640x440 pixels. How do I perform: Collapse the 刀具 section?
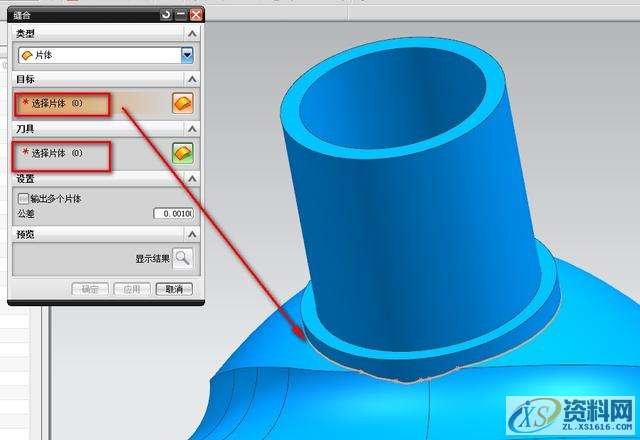193,129
